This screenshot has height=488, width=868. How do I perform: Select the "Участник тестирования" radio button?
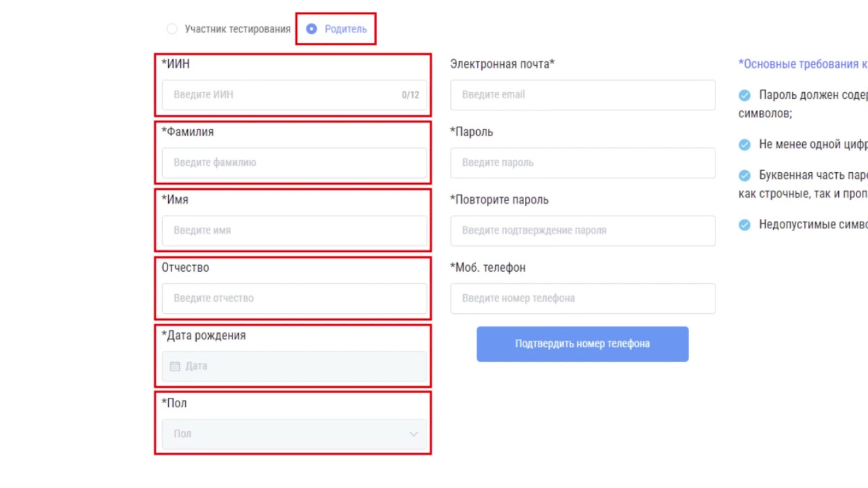pos(172,29)
